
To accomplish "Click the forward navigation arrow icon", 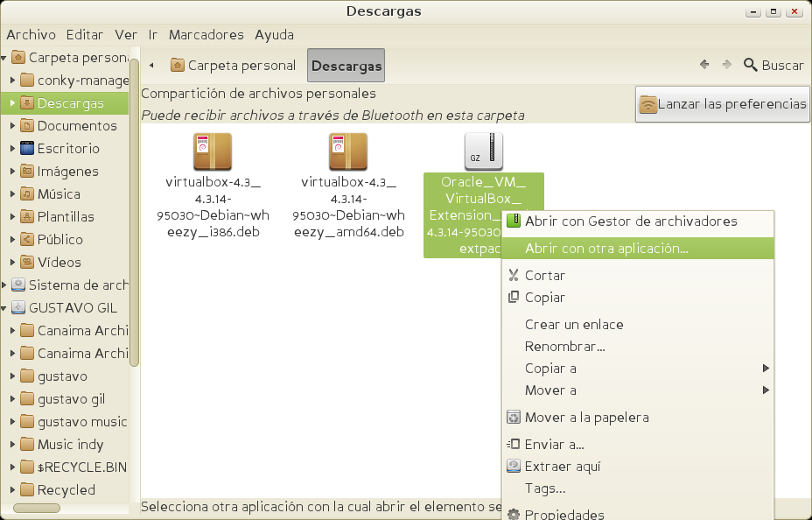I will (x=726, y=65).
